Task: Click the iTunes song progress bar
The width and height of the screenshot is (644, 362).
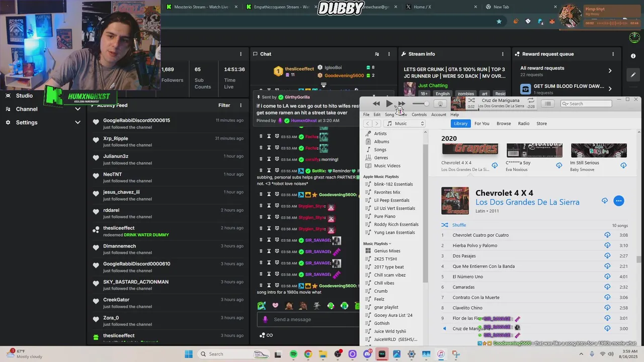Action: (501, 109)
